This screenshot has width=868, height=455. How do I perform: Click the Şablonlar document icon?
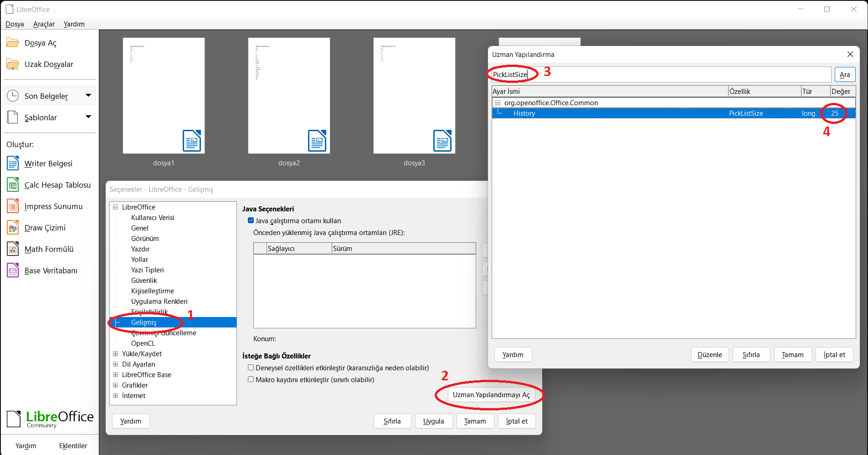click(13, 117)
